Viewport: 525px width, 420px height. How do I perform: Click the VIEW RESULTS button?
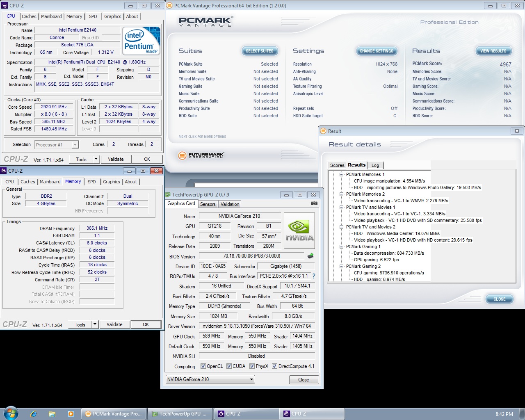[x=493, y=51]
